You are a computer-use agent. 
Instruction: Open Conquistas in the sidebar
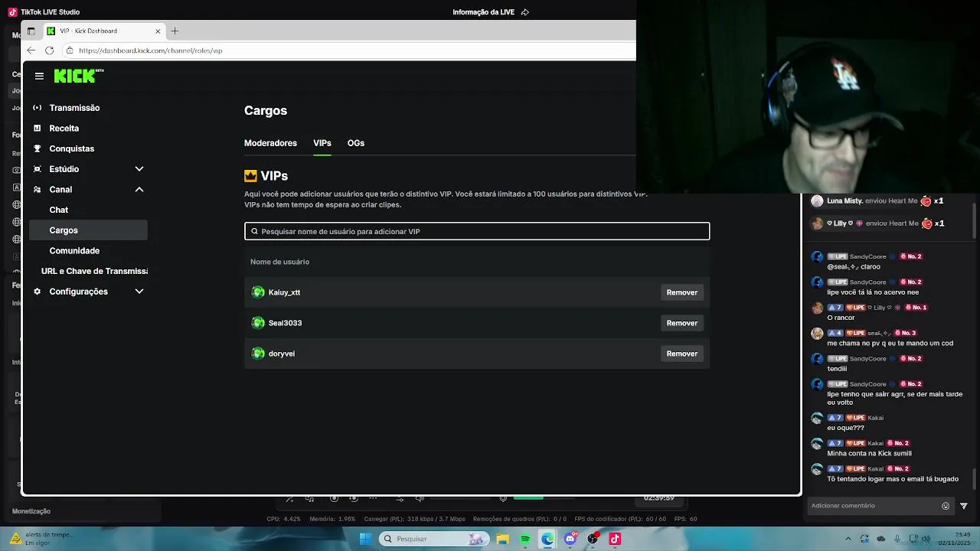(71, 148)
